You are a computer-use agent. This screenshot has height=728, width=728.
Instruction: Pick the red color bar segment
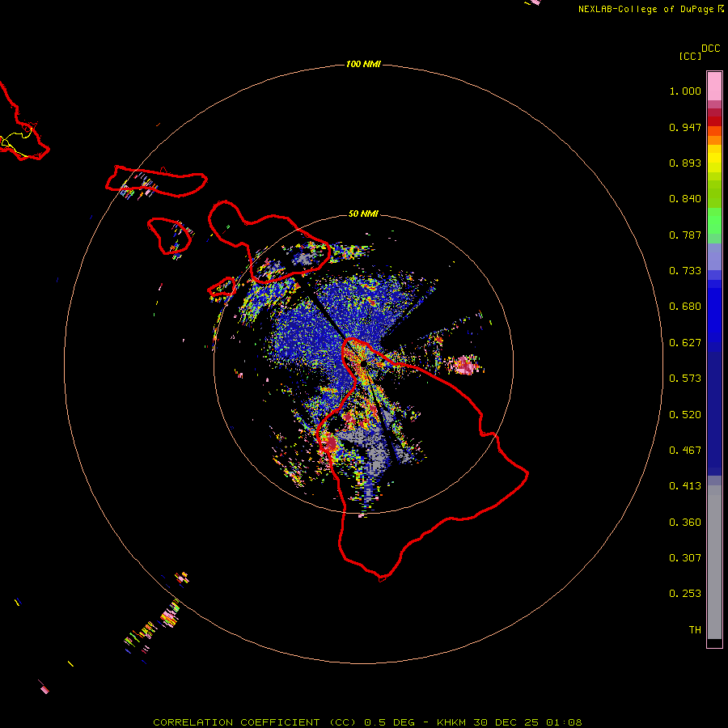click(714, 121)
